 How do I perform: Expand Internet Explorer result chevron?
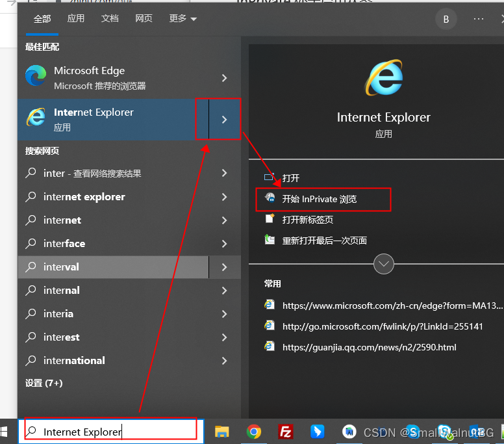click(224, 120)
